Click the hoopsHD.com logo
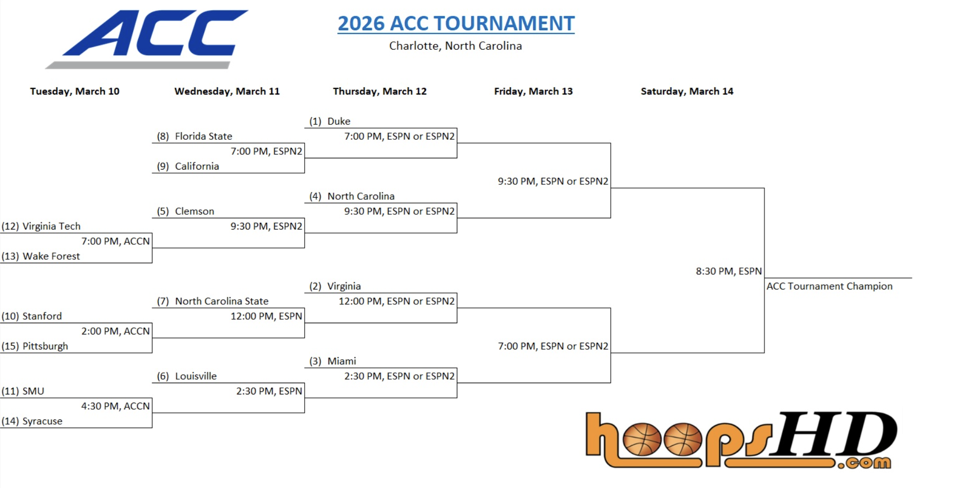The height and width of the screenshot is (502, 980). tap(740, 440)
